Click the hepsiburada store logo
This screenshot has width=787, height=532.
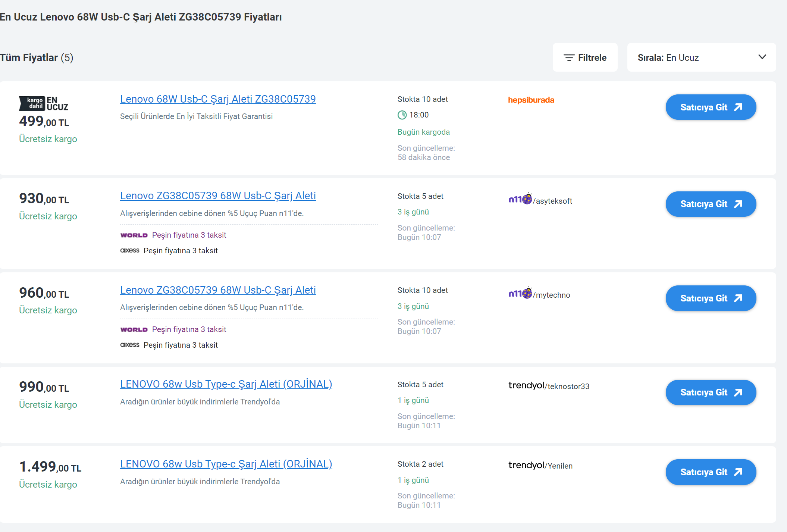click(531, 100)
